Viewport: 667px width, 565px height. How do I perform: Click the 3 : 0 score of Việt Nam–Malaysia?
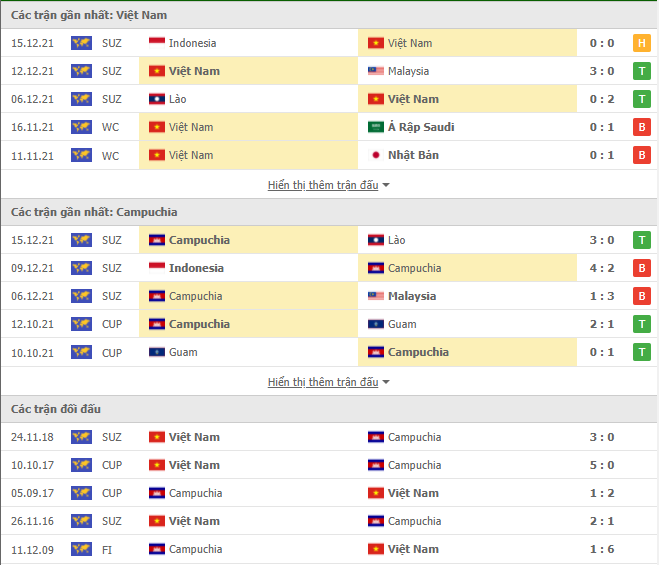tap(602, 71)
